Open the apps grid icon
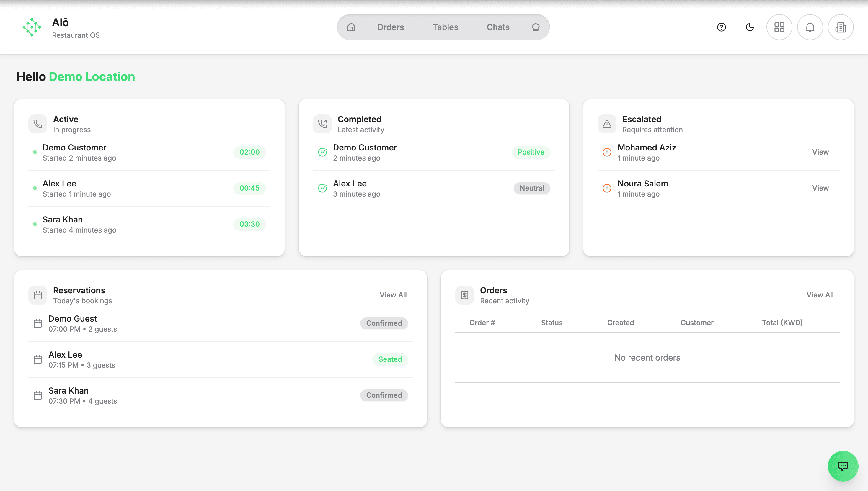The height and width of the screenshot is (491, 868). 779,27
